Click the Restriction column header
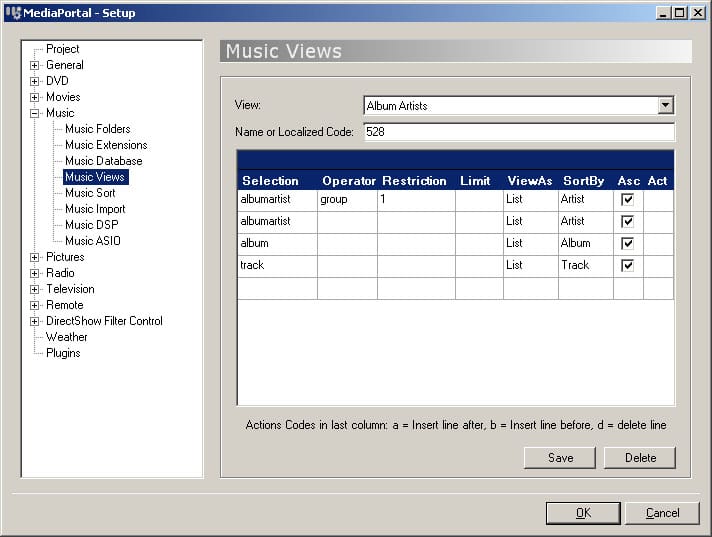 (414, 181)
